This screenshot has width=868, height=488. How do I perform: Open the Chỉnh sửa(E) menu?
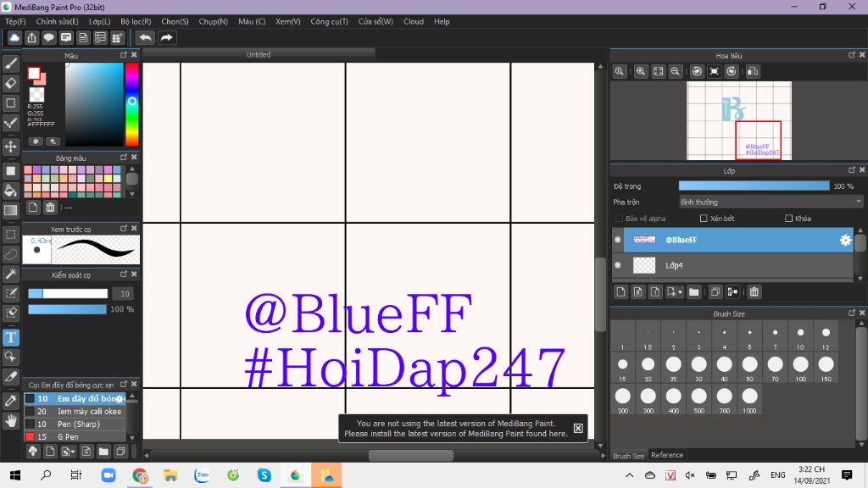pyautogui.click(x=57, y=21)
